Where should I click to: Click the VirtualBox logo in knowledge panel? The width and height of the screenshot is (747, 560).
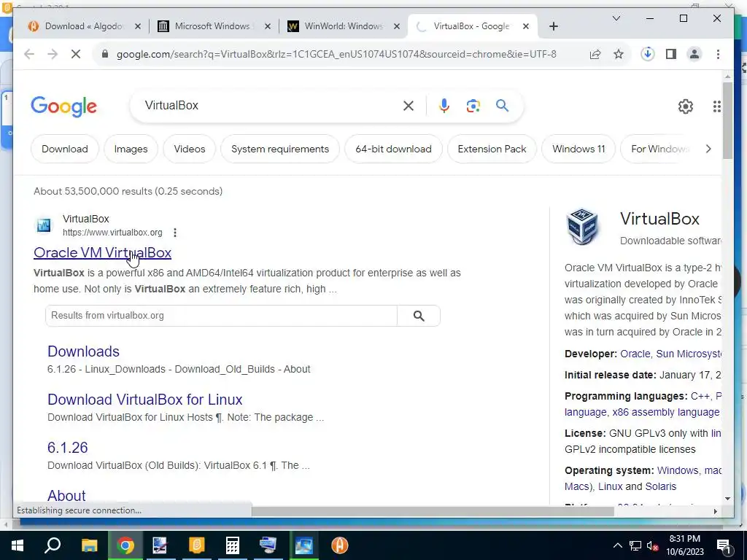tap(582, 226)
